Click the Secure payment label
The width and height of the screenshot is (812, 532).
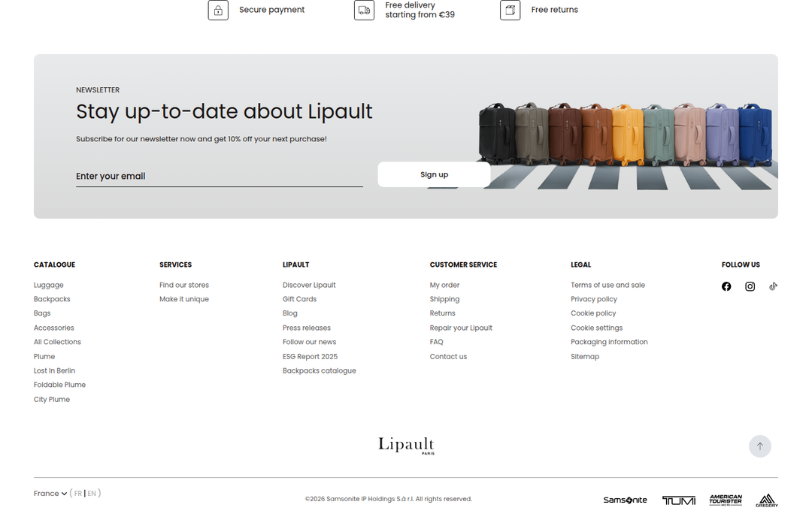(272, 10)
